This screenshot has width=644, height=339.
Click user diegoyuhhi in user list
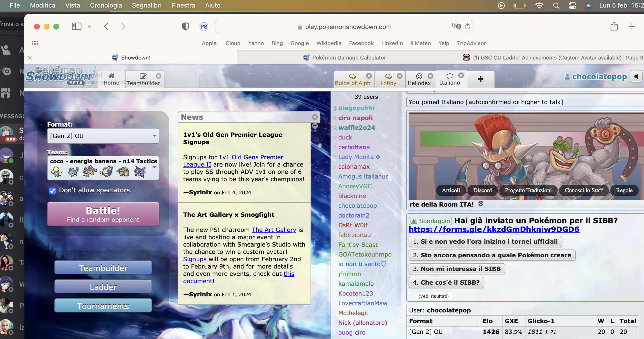pyautogui.click(x=356, y=108)
